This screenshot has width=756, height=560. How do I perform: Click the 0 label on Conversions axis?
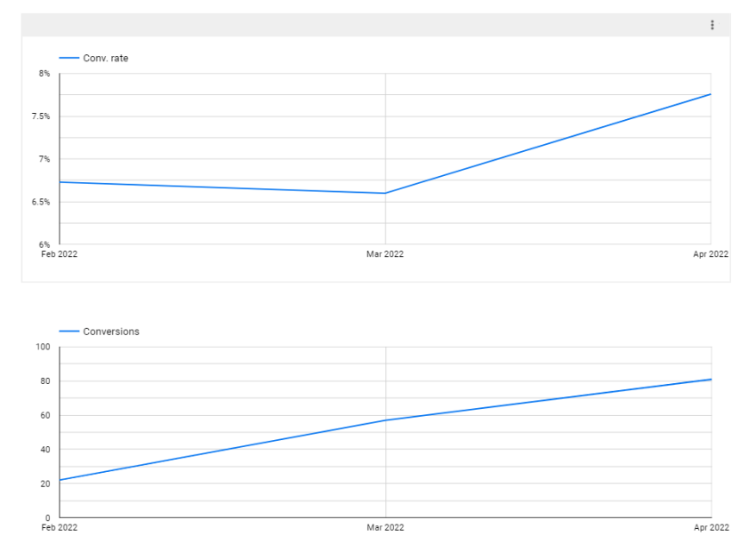48,518
